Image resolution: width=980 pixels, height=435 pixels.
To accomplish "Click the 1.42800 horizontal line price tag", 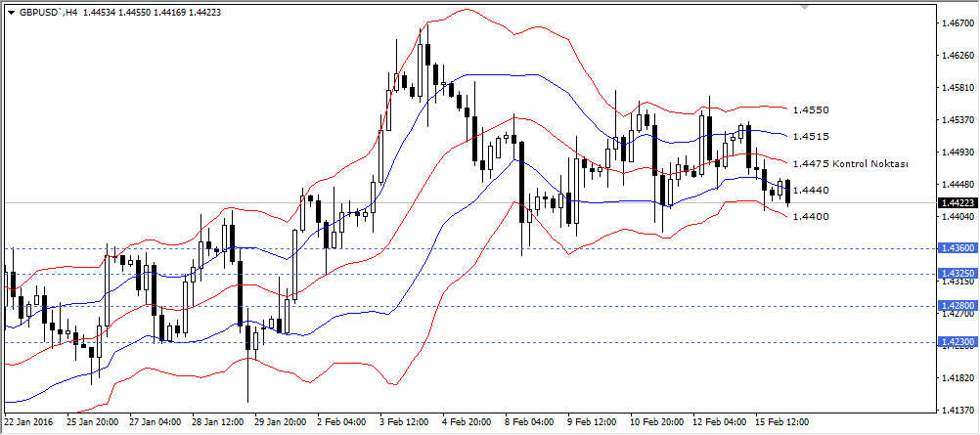I will [x=957, y=306].
